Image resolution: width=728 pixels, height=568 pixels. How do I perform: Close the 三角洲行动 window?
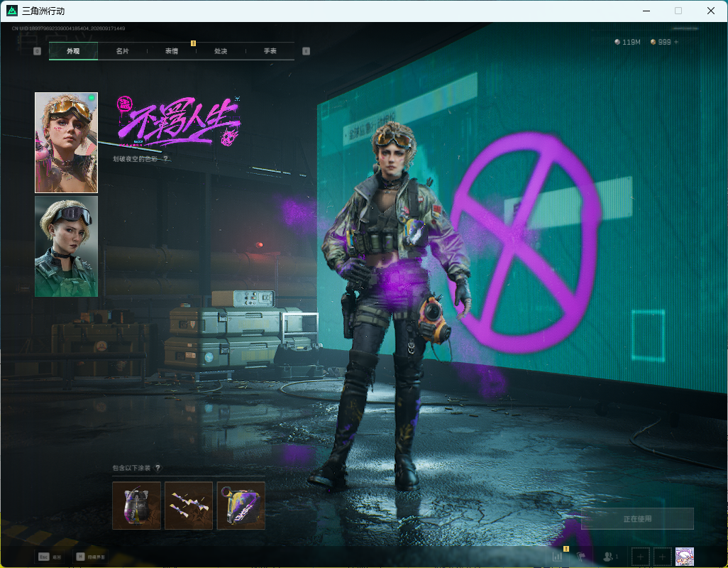coord(711,11)
